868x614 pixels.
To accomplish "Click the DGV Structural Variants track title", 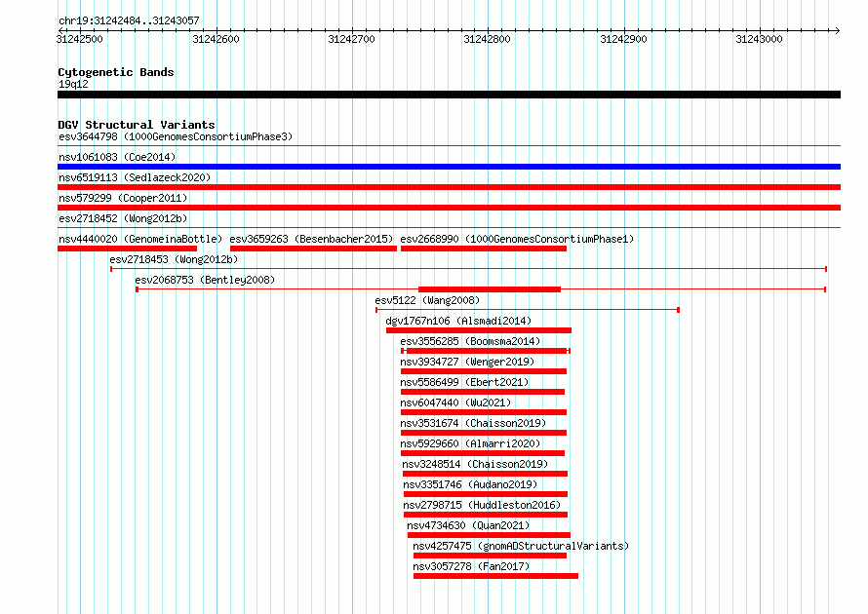I will coord(137,125).
